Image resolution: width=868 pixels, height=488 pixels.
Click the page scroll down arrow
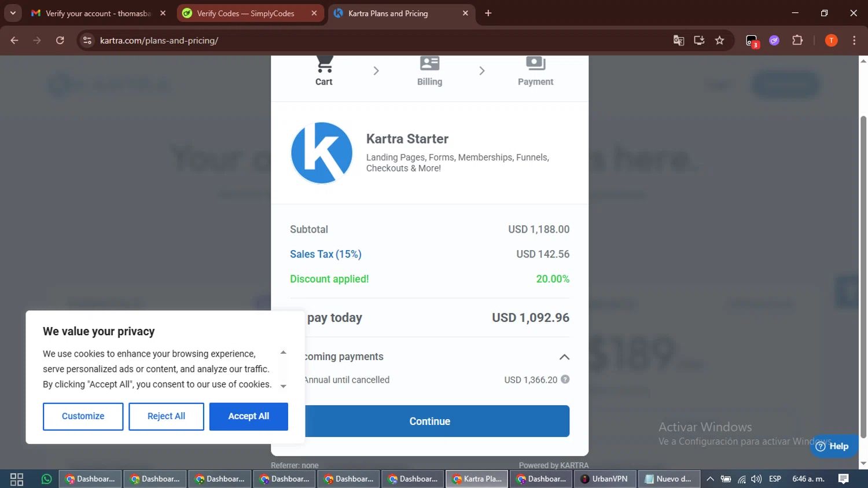coord(863,464)
